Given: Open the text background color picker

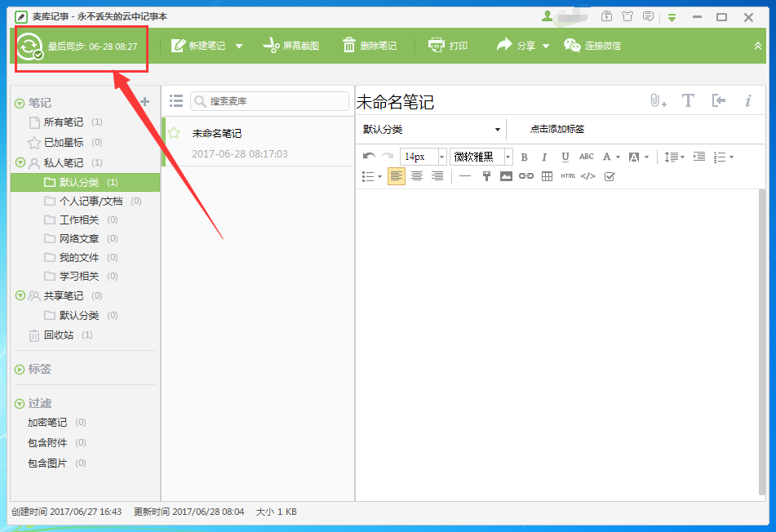Looking at the screenshot, I should (638, 157).
